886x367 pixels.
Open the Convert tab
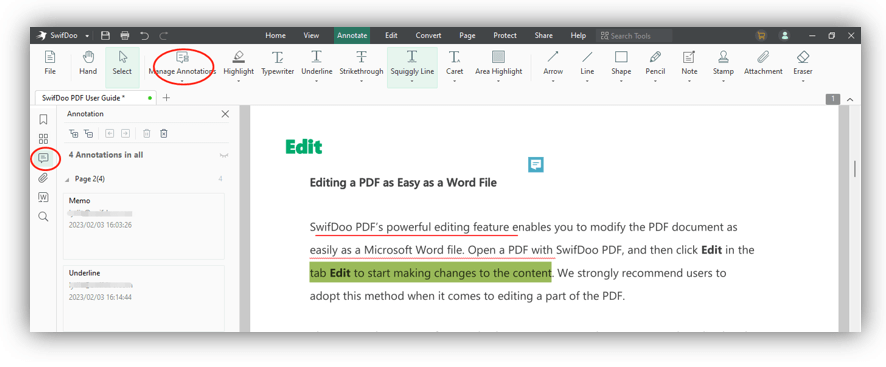coord(428,36)
